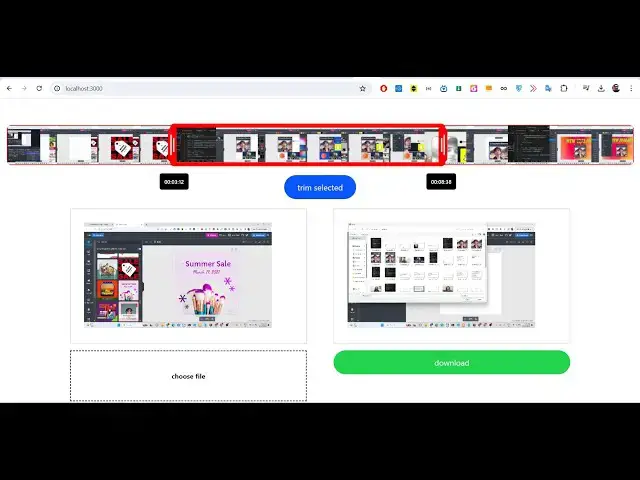Open the blue square extension icon

(x=398, y=88)
